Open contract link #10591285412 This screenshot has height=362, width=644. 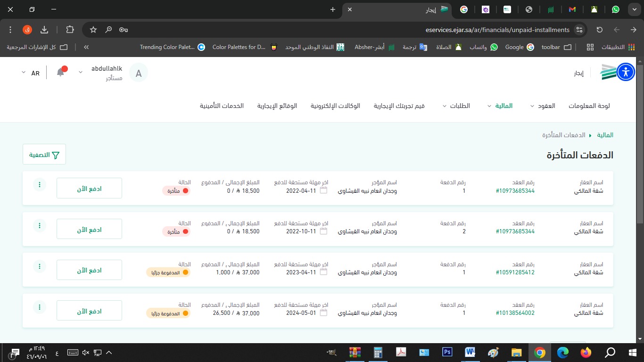(x=515, y=272)
